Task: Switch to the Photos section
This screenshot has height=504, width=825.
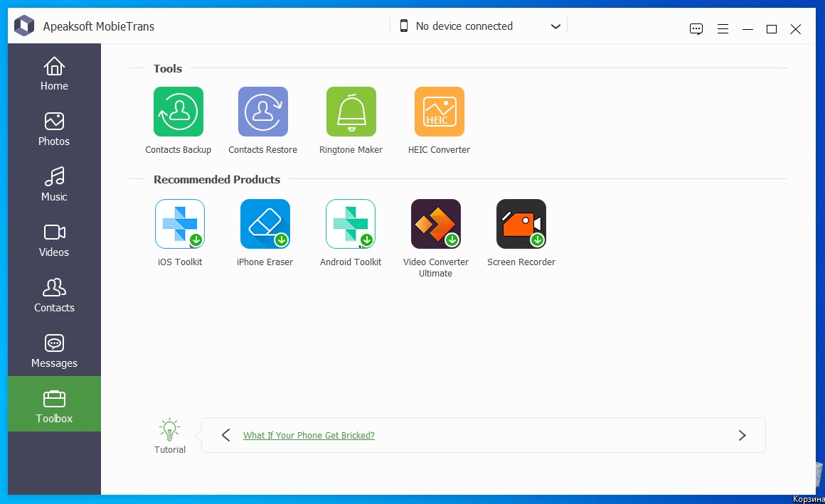Action: [x=54, y=129]
